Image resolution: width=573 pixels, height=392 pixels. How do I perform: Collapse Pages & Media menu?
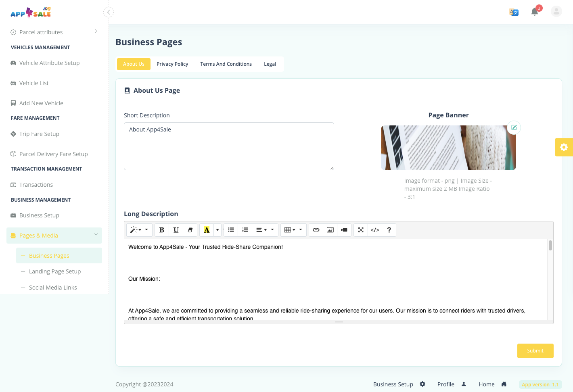point(54,236)
